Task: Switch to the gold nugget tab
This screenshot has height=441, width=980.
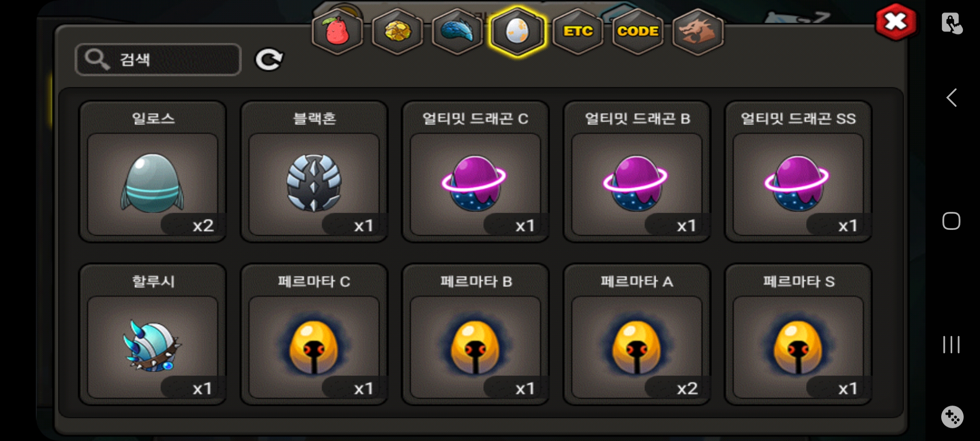Action: pos(397,31)
